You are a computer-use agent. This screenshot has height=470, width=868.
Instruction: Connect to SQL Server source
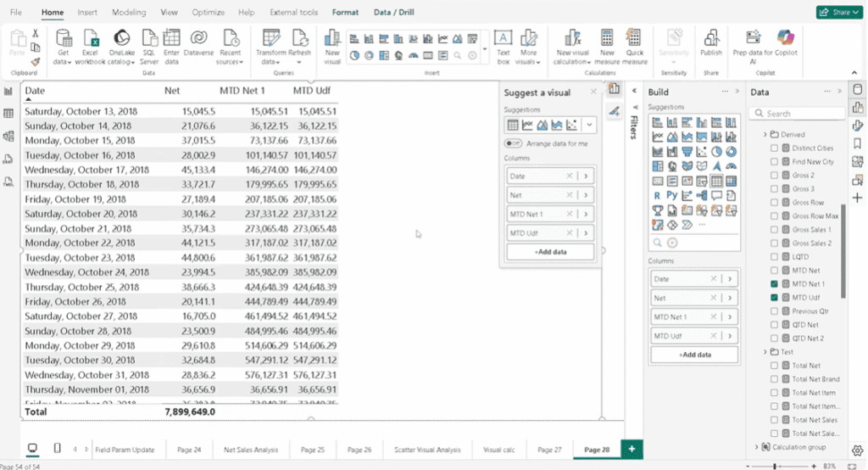[x=149, y=47]
